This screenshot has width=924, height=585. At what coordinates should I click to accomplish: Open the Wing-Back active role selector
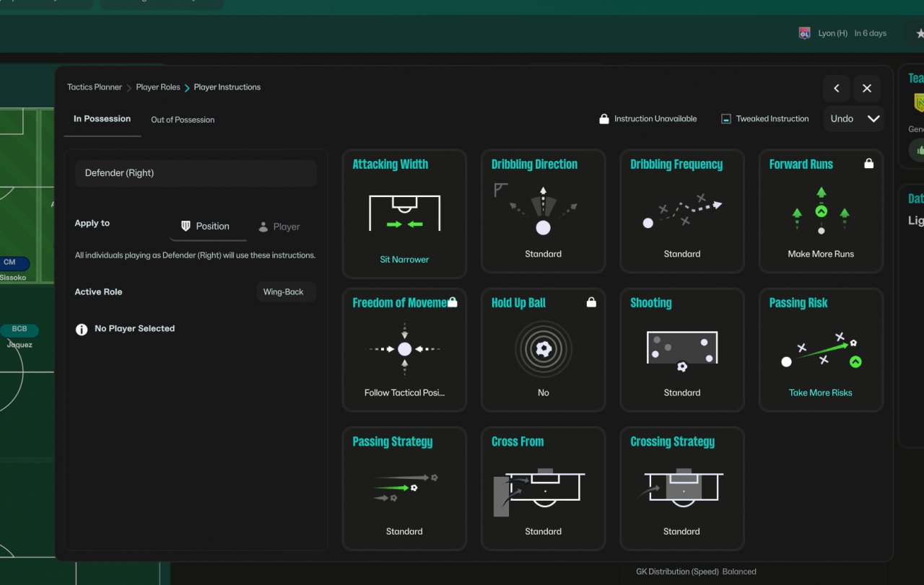pos(284,292)
